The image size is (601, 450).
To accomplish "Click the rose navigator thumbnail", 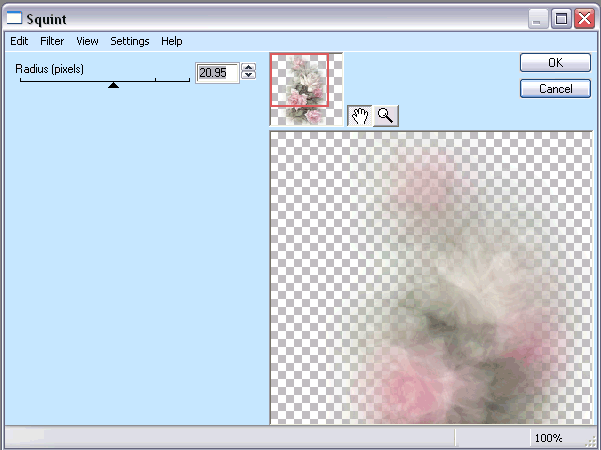I will [306, 89].
